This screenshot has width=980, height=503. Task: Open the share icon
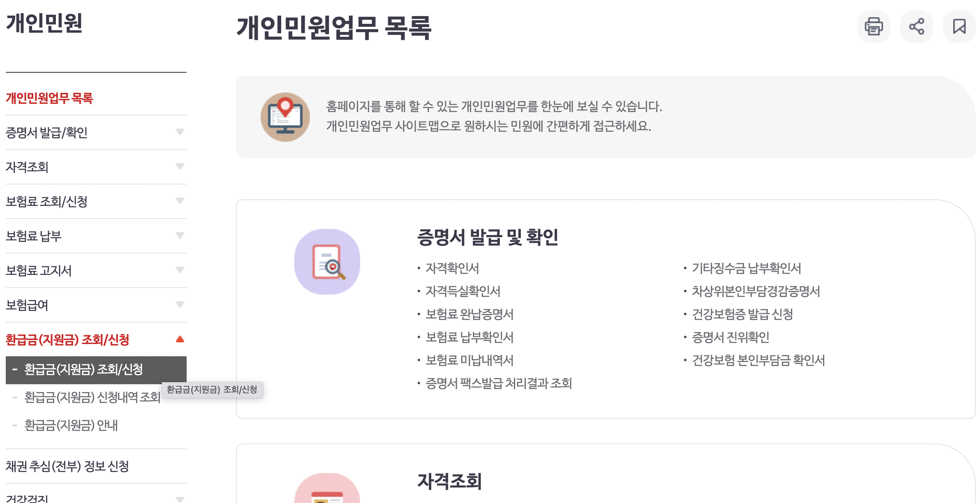tap(916, 26)
